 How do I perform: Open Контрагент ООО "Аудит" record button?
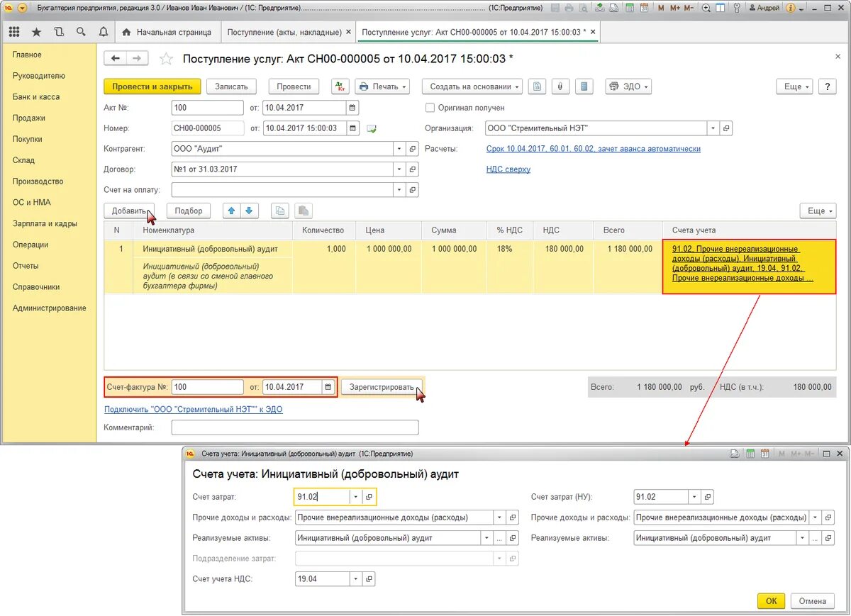pyautogui.click(x=413, y=149)
